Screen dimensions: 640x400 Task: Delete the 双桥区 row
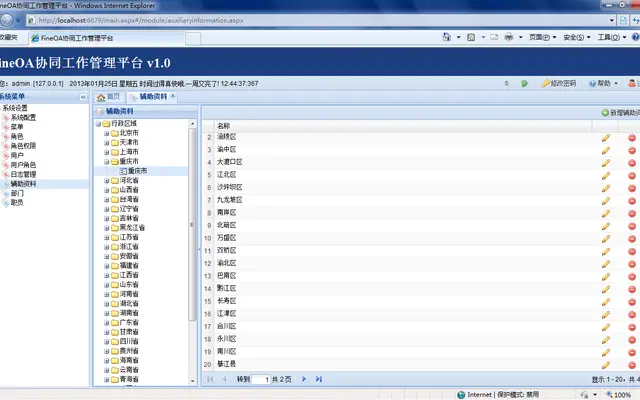click(632, 251)
